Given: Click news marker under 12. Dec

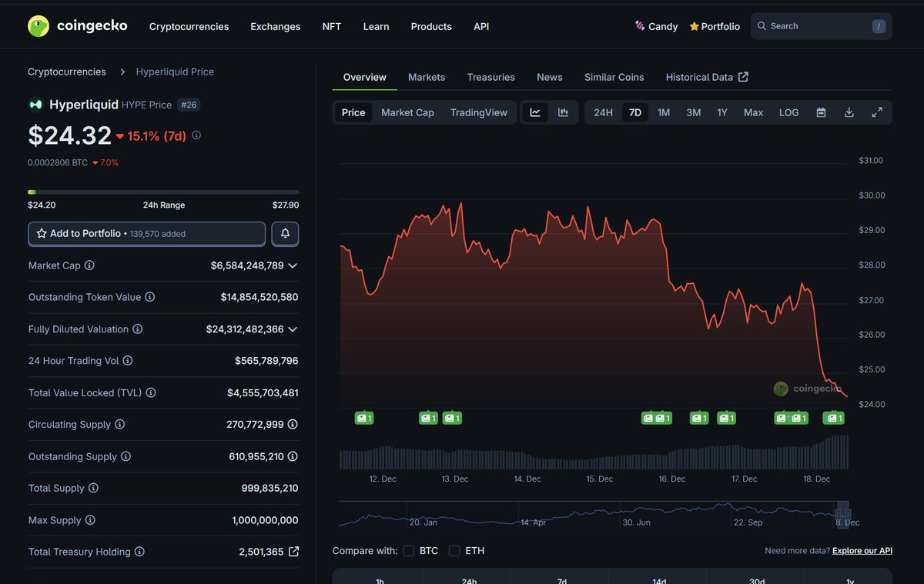Looking at the screenshot, I should click(364, 418).
